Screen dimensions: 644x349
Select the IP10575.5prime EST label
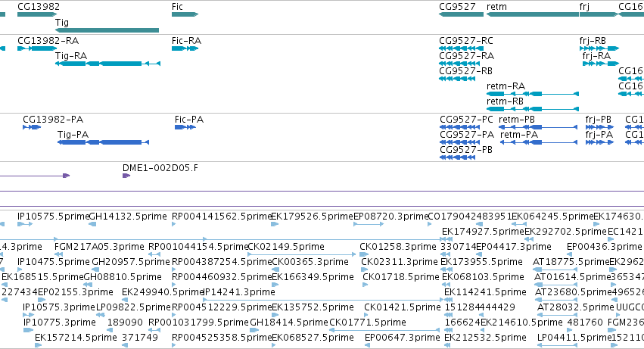pos(53,217)
